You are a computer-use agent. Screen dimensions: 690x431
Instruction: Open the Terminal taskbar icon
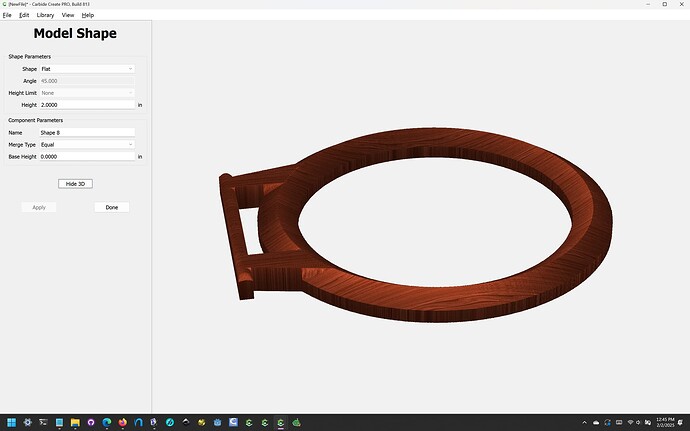(x=43, y=423)
